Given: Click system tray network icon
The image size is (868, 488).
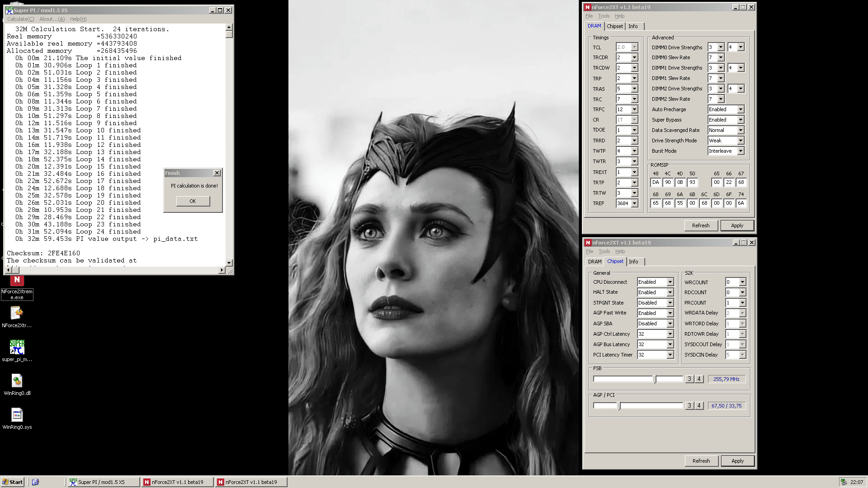Looking at the screenshot, I should click(x=844, y=482).
